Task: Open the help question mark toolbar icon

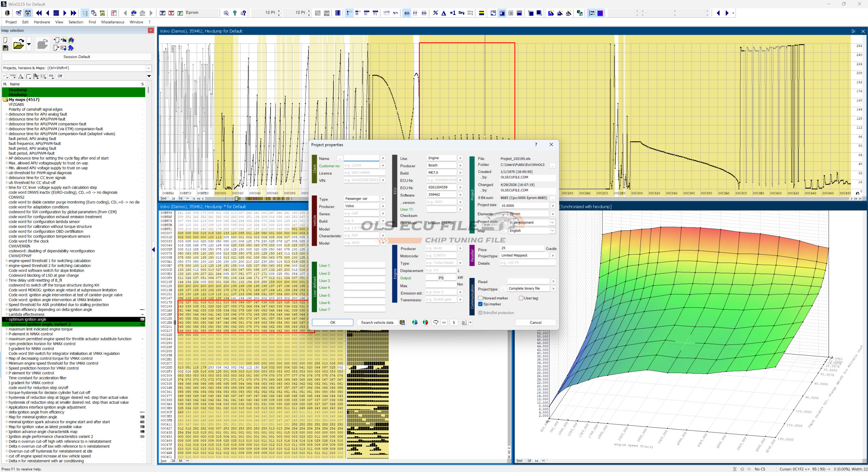Action: 235,13
